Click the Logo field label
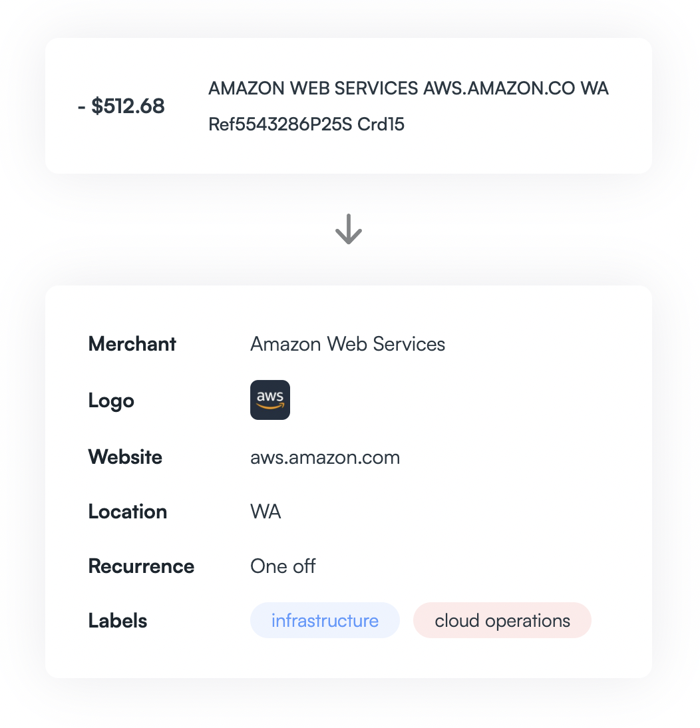Viewport: 700px width, 728px height. click(x=111, y=401)
